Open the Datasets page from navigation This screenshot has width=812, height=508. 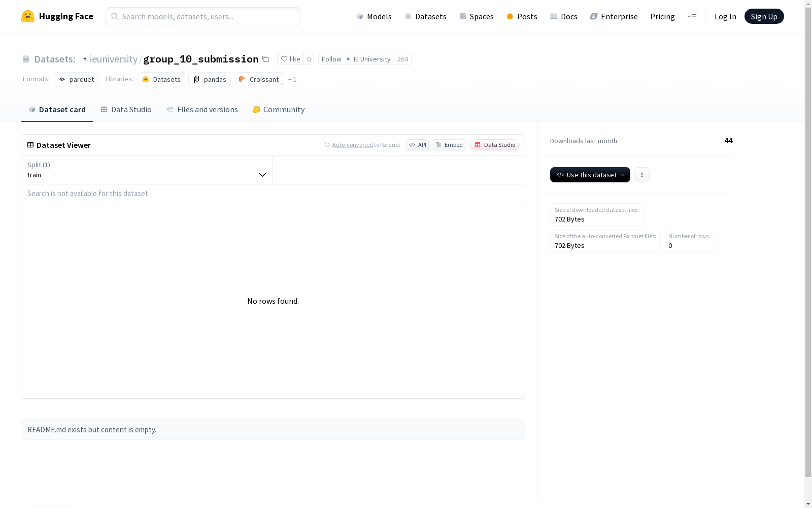tap(425, 16)
